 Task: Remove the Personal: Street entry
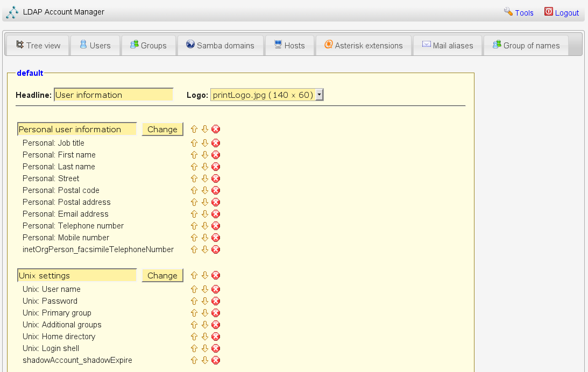click(216, 178)
